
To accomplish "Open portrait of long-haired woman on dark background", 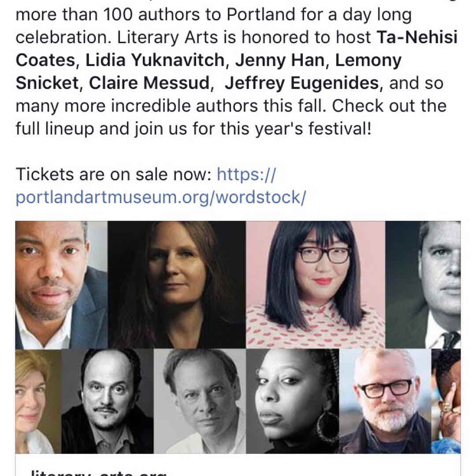I will tap(177, 285).
